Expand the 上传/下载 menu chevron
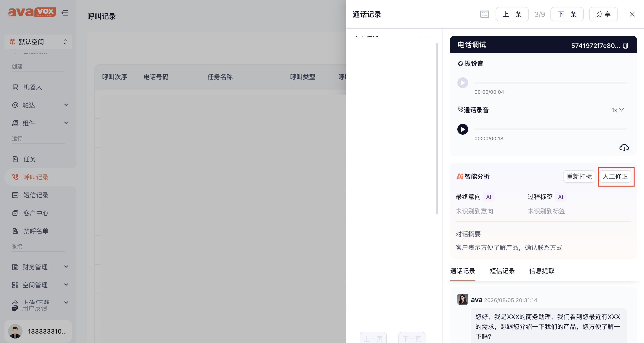Image resolution: width=644 pixels, height=343 pixels. (66, 303)
